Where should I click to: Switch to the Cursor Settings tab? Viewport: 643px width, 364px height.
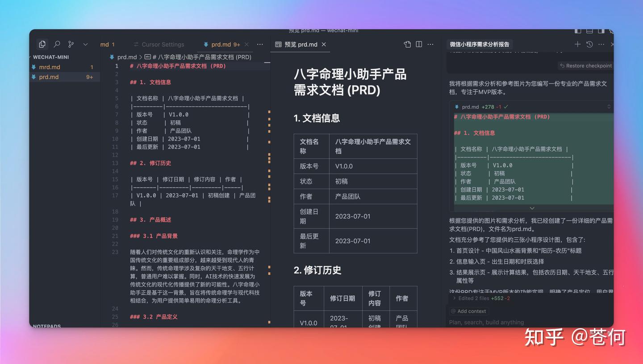point(163,45)
